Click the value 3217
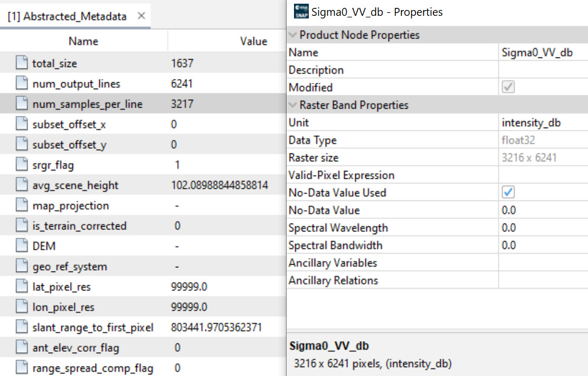The image size is (588, 376). tap(182, 103)
